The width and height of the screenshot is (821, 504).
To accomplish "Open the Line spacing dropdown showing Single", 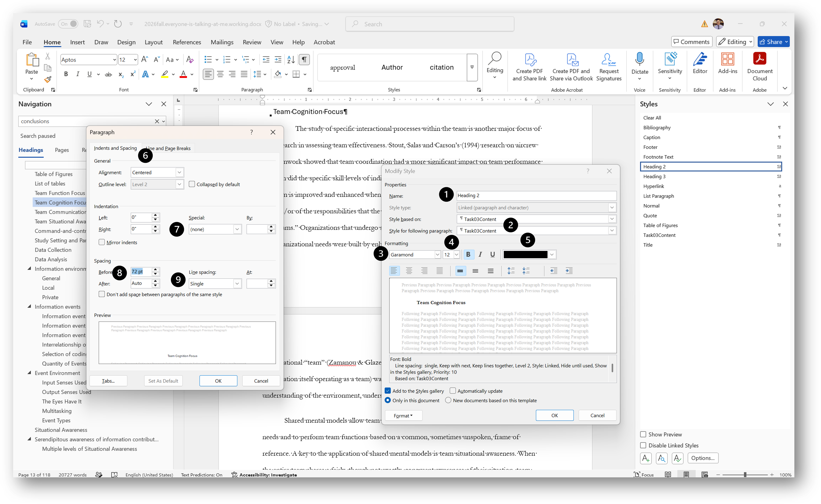I will (237, 284).
